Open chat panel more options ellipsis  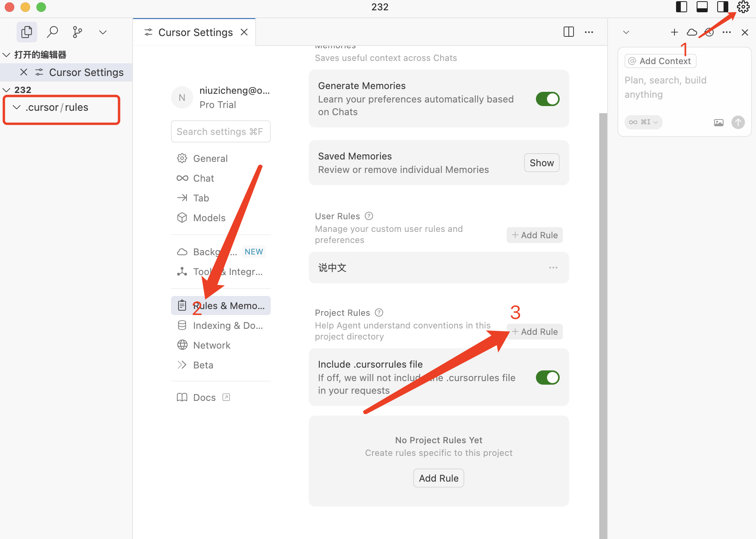point(727,32)
